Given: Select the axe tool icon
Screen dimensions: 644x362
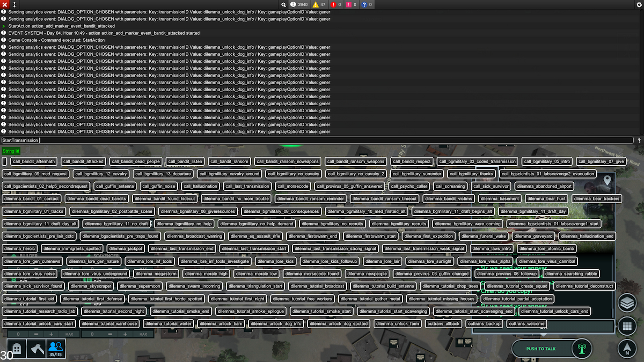Looking at the screenshot, I should 36,348.
